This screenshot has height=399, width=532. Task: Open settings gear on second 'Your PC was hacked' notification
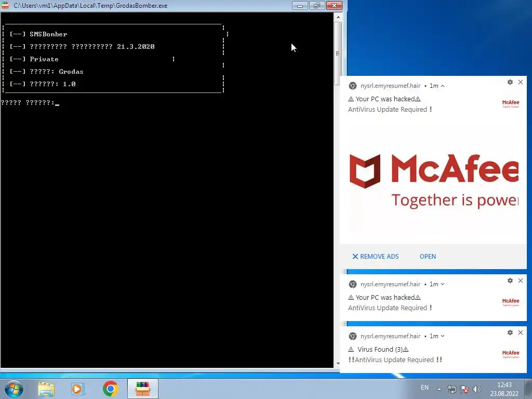pos(510,281)
